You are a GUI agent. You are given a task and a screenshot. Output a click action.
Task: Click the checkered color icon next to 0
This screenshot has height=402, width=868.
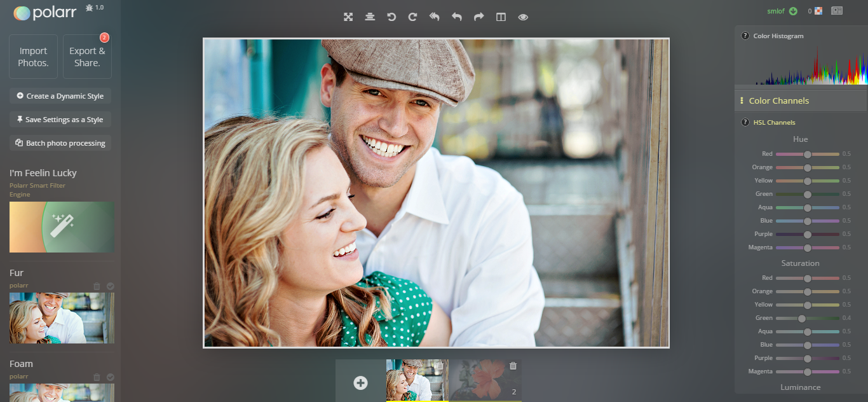pyautogui.click(x=818, y=11)
